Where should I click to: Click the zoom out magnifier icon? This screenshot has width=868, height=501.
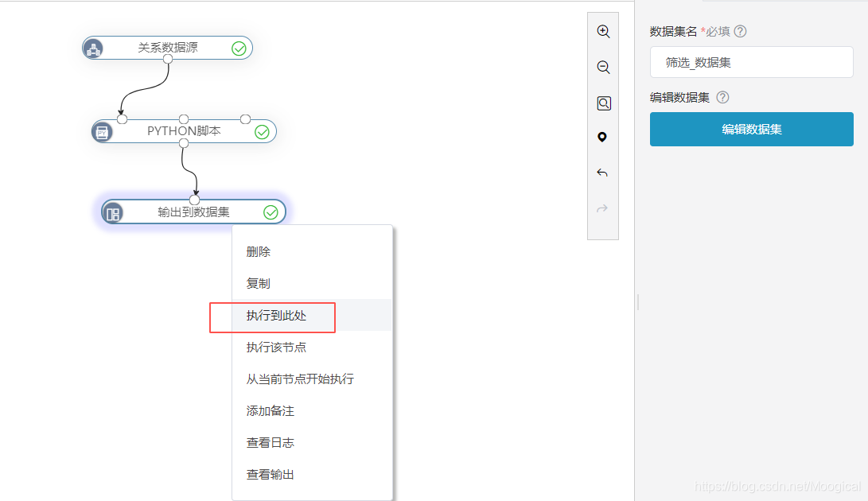[603, 68]
